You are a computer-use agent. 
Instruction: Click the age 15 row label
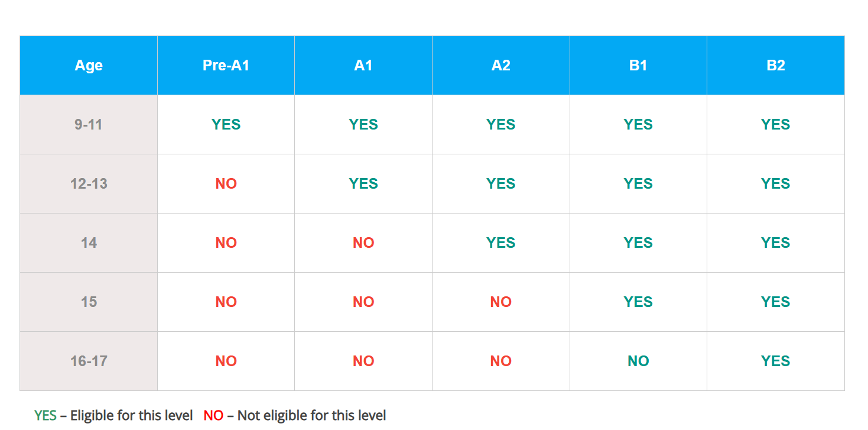point(89,302)
